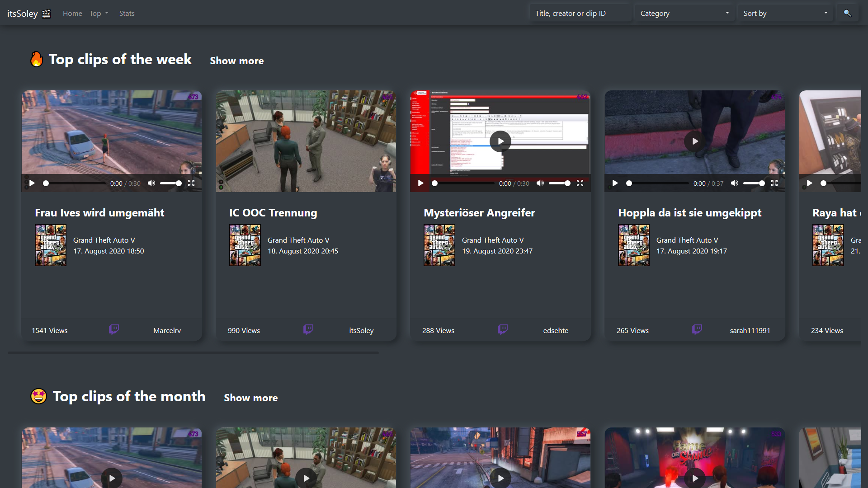Click GTA V cover on Hoppla card
This screenshot has width=868, height=488.
pos(634,245)
